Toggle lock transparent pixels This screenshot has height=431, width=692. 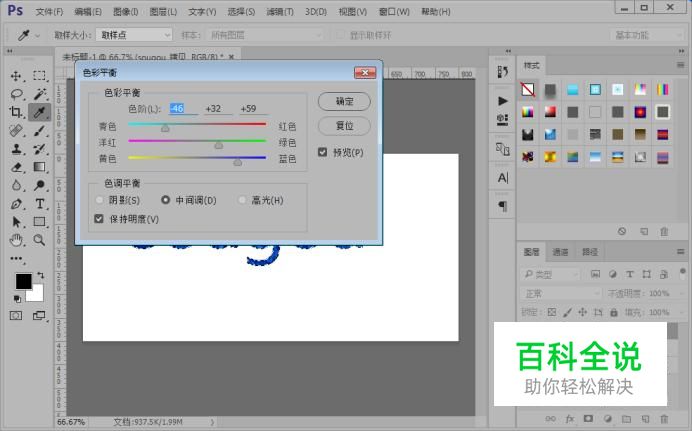(x=552, y=312)
